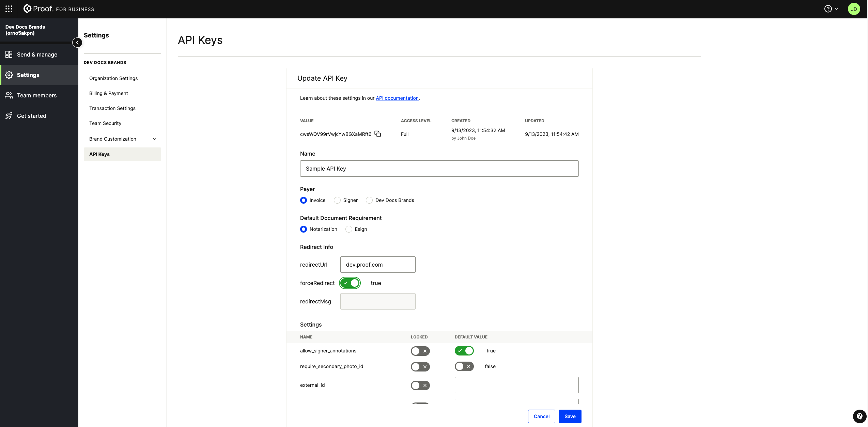This screenshot has width=868, height=427.
Task: Click the 'by John Doe' creator text
Action: click(x=463, y=138)
